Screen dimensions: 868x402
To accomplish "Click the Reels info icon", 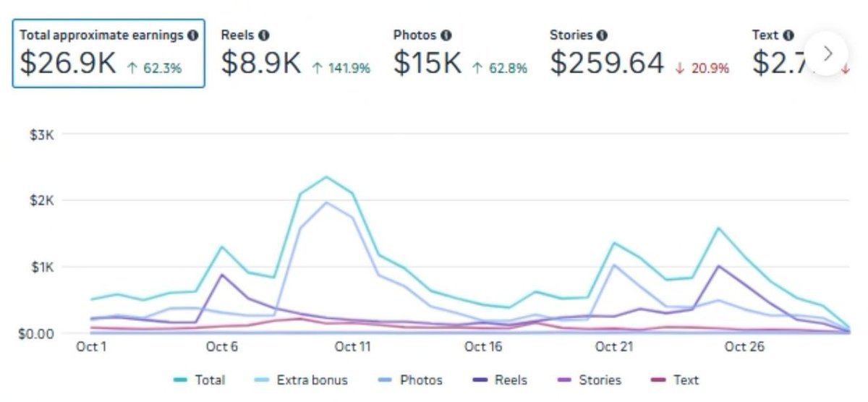I will [264, 35].
